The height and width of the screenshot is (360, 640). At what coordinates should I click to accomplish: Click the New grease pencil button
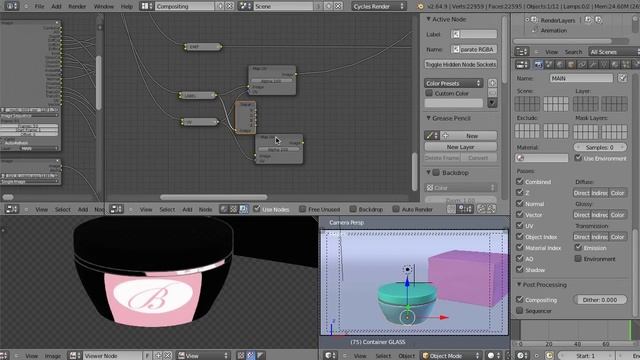pos(469,136)
